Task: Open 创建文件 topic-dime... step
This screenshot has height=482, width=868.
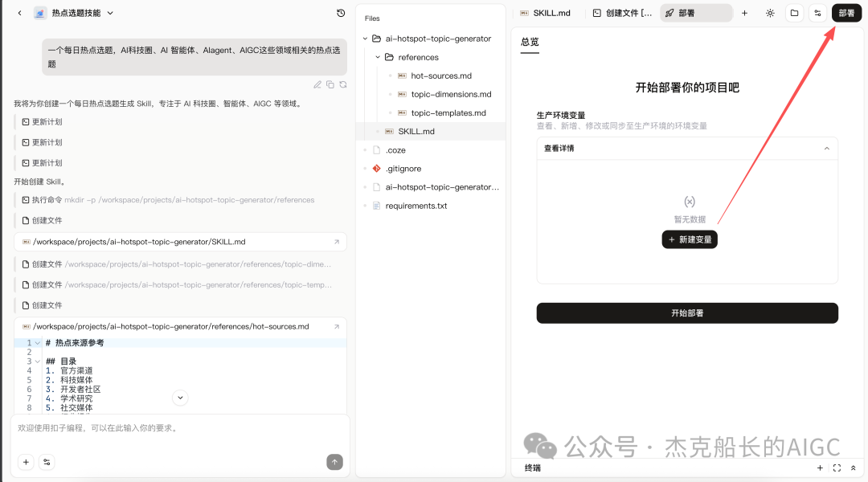Action: pyautogui.click(x=177, y=264)
